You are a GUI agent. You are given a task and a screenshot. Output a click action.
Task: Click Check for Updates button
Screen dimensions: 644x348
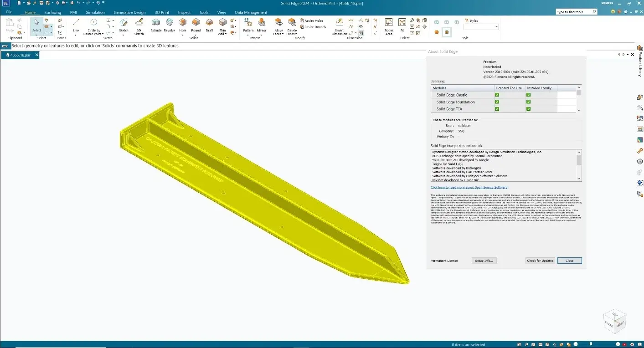[x=540, y=261]
